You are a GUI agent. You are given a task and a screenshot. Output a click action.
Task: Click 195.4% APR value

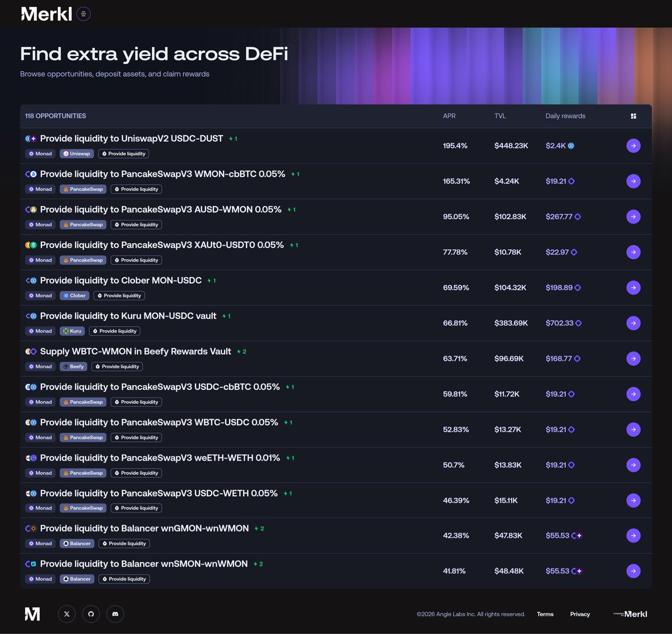tap(455, 146)
